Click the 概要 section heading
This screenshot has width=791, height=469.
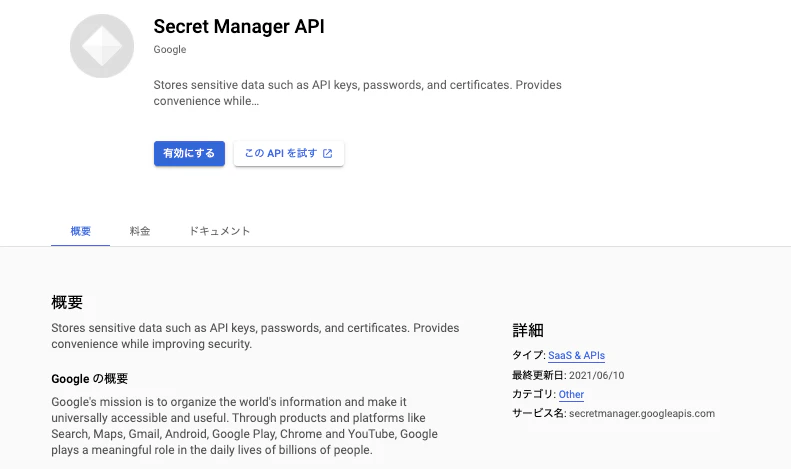click(x=67, y=302)
